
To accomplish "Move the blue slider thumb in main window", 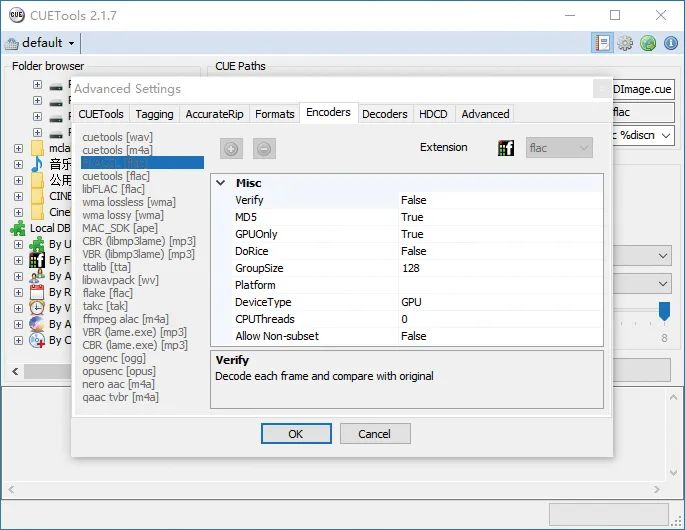I will point(664,311).
